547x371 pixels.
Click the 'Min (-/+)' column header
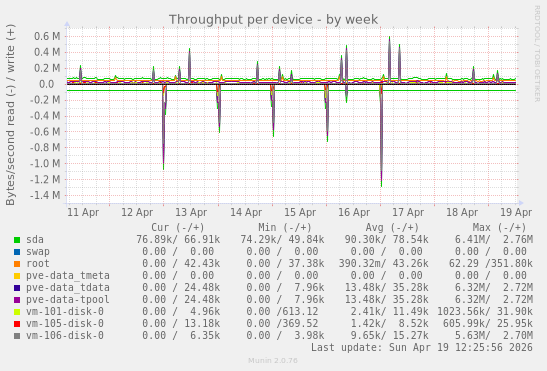[285, 228]
